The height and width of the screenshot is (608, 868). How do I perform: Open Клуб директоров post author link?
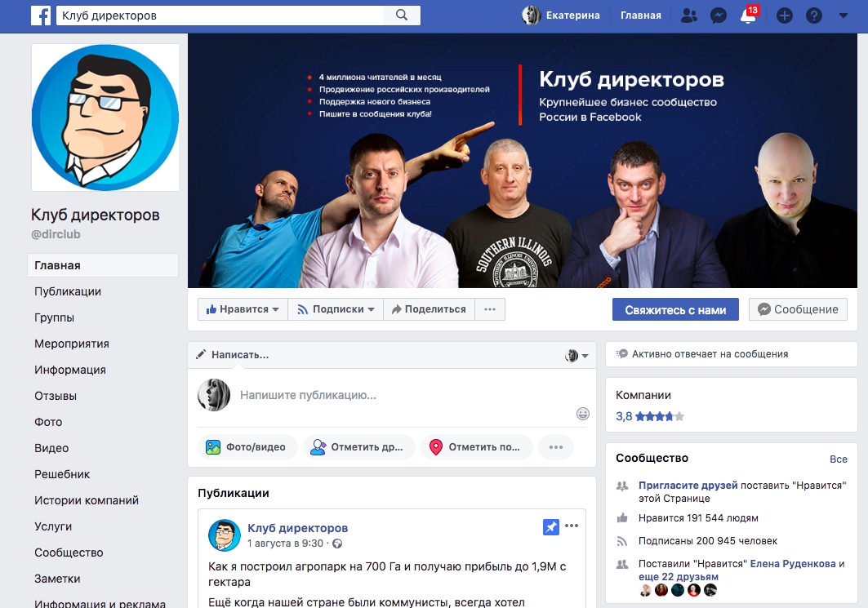(298, 528)
